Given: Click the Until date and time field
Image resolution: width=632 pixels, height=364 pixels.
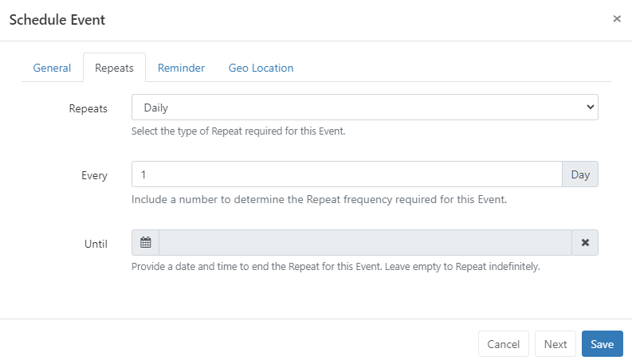Looking at the screenshot, I should (x=365, y=243).
